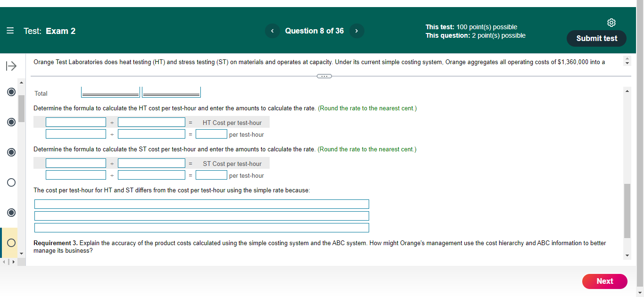Image resolution: width=644 pixels, height=297 pixels.
Task: Click the down arrow below the question navigator dots
Action: (x=21, y=254)
